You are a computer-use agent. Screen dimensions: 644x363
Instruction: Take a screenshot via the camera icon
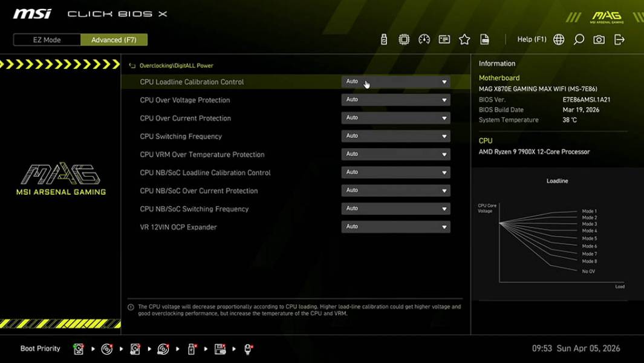pos(598,39)
